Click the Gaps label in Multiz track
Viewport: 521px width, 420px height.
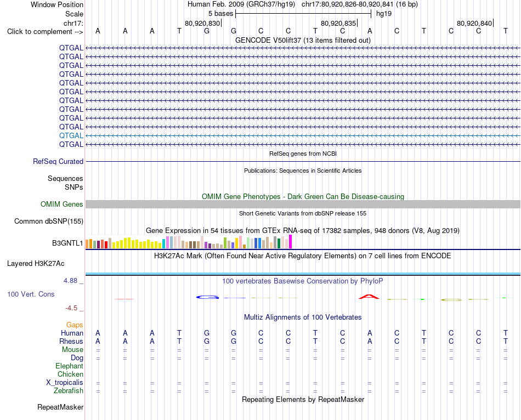coord(75,325)
